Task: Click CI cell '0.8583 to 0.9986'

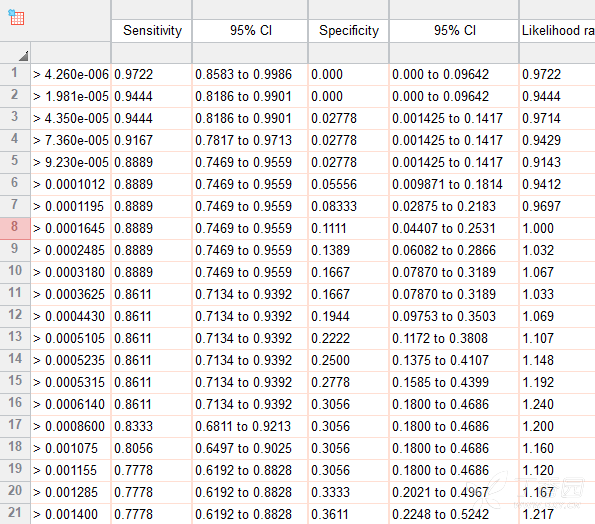Action: click(x=250, y=74)
